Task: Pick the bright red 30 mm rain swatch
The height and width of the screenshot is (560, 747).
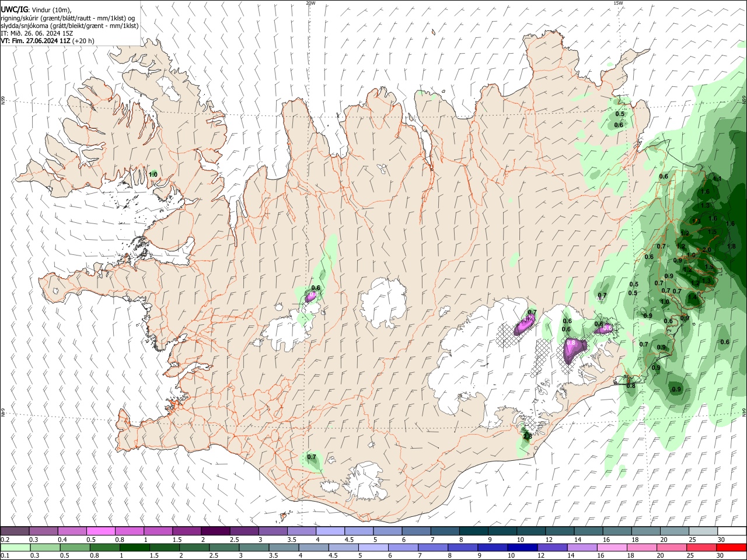Action: click(731, 547)
